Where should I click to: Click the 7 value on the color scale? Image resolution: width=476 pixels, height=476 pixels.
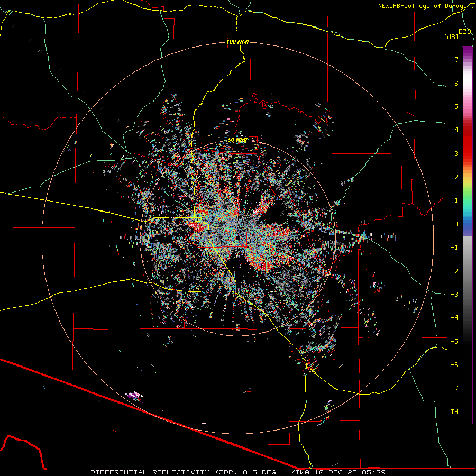coord(456,60)
